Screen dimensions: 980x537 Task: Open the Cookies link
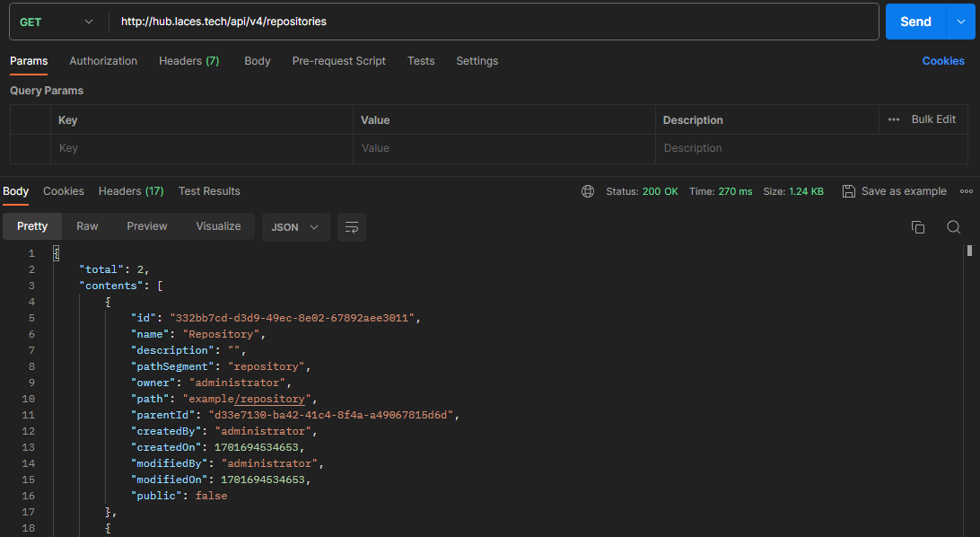tap(942, 61)
